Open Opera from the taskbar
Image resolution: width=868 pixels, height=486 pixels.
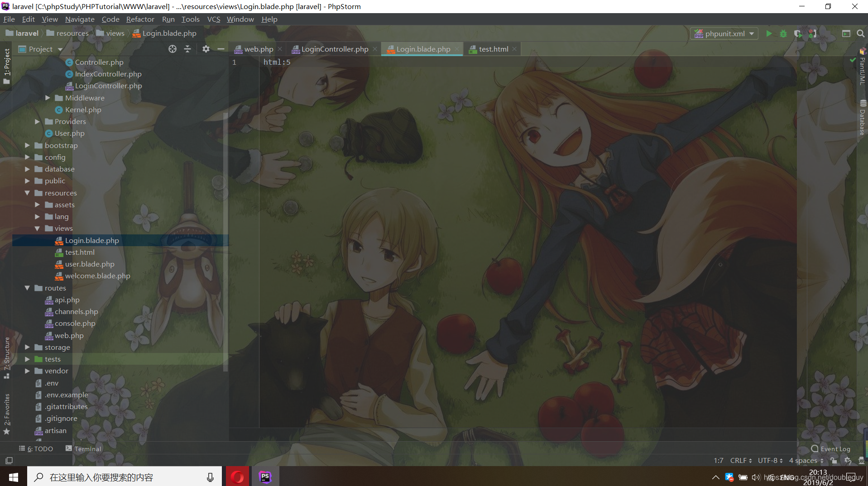237,476
